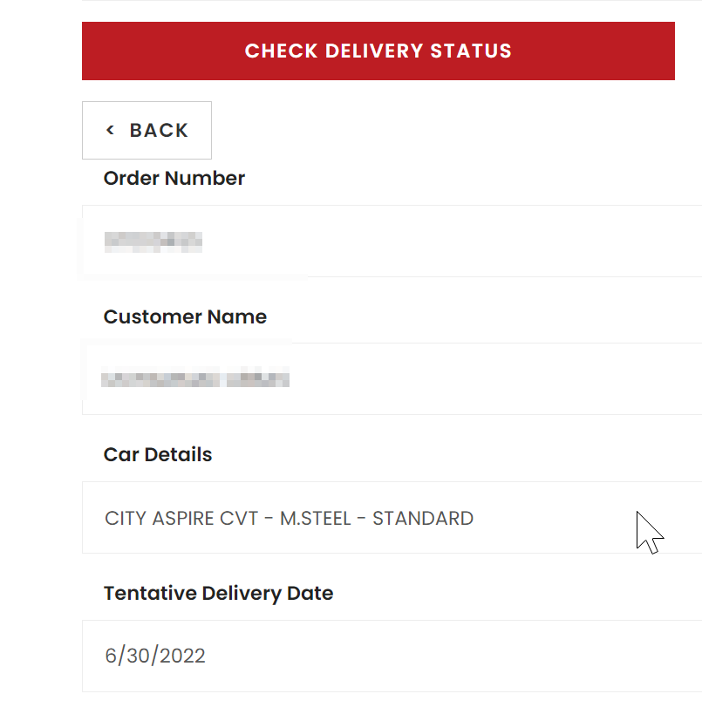702x728 pixels.
Task: Go back using the BACK button
Action: pyautogui.click(x=147, y=131)
